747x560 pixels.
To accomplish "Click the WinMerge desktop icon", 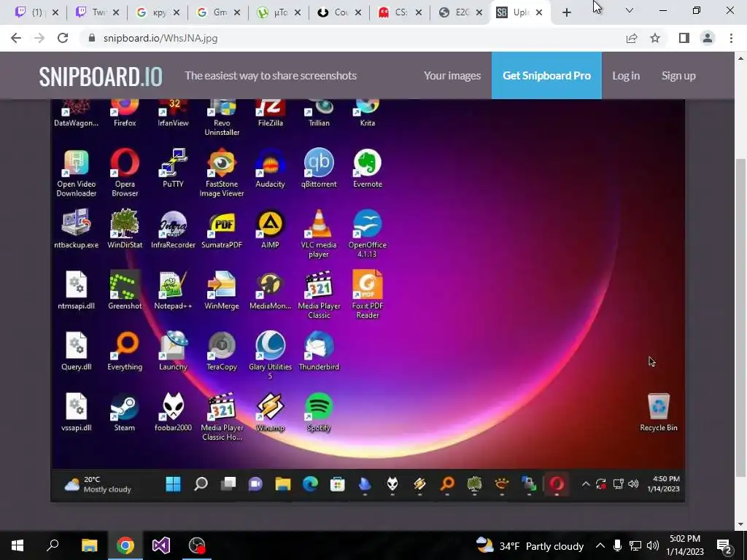I will coord(222,290).
